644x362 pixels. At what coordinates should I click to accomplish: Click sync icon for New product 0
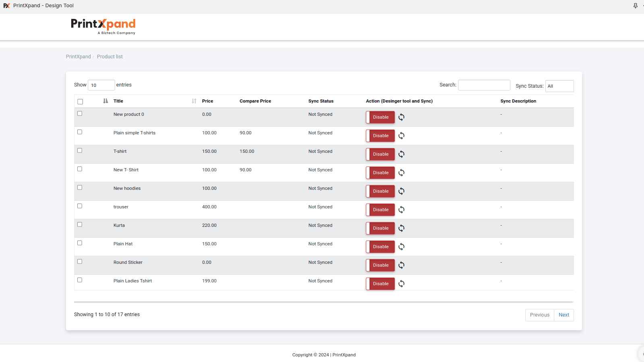401,117
